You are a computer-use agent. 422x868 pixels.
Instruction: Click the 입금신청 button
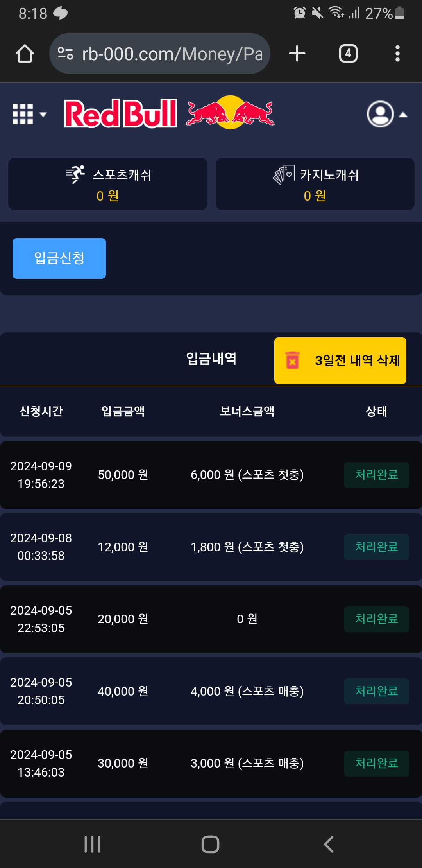tap(59, 258)
